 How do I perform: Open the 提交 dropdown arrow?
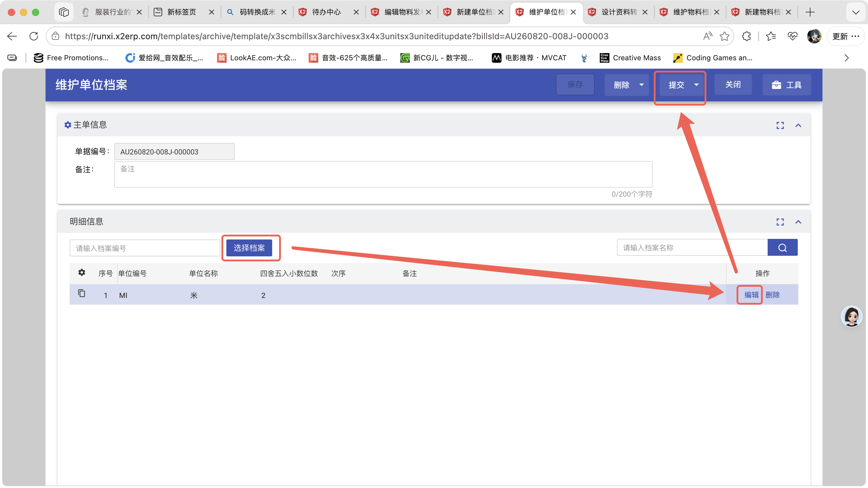(697, 85)
